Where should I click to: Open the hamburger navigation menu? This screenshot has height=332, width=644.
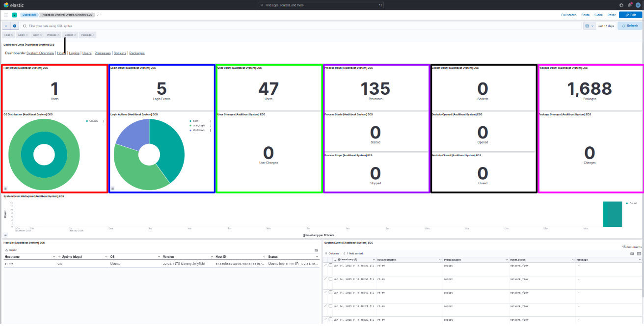[6, 15]
